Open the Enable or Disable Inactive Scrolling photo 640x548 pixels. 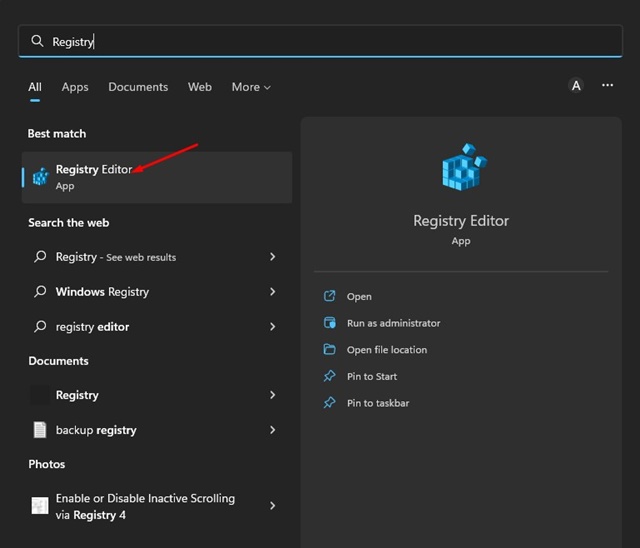click(145, 506)
